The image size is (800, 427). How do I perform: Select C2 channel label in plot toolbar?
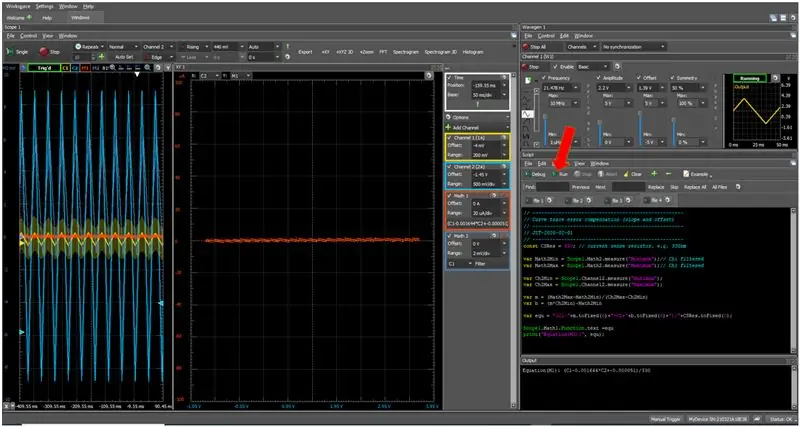coord(74,67)
